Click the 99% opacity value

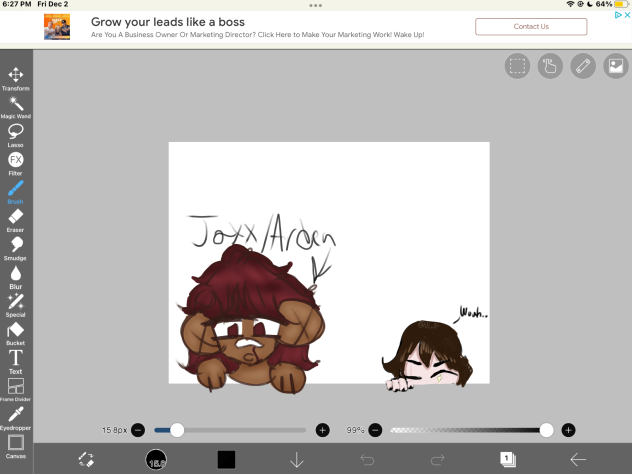coord(355,430)
